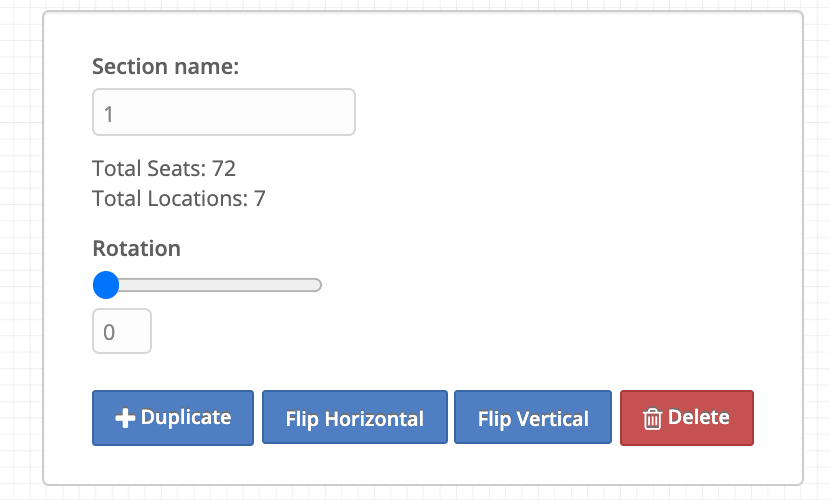830x500 pixels.
Task: Delete the section with the red button
Action: (687, 418)
